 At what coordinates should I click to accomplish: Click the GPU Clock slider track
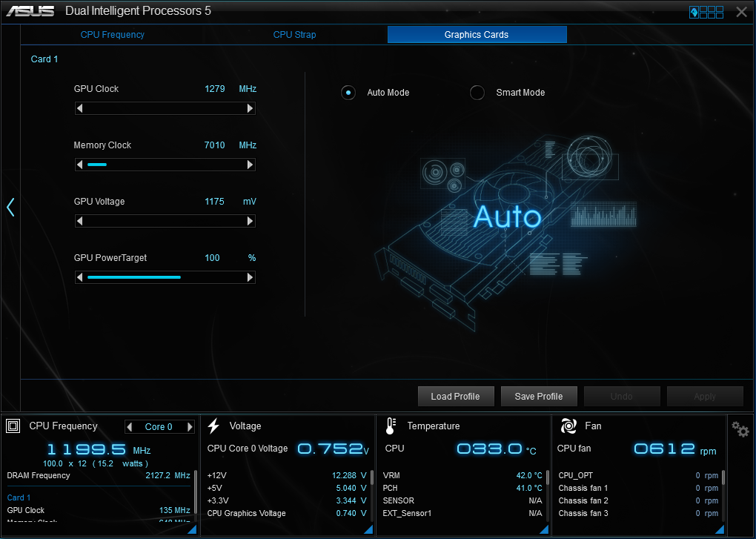(x=165, y=108)
